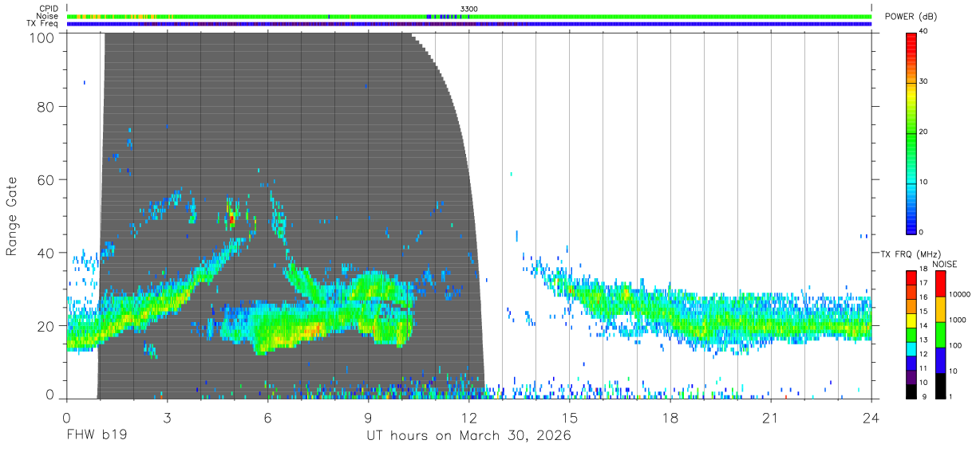The image size is (980, 452).
Task: Click the power colorbar value 40
Action: pyautogui.click(x=924, y=31)
